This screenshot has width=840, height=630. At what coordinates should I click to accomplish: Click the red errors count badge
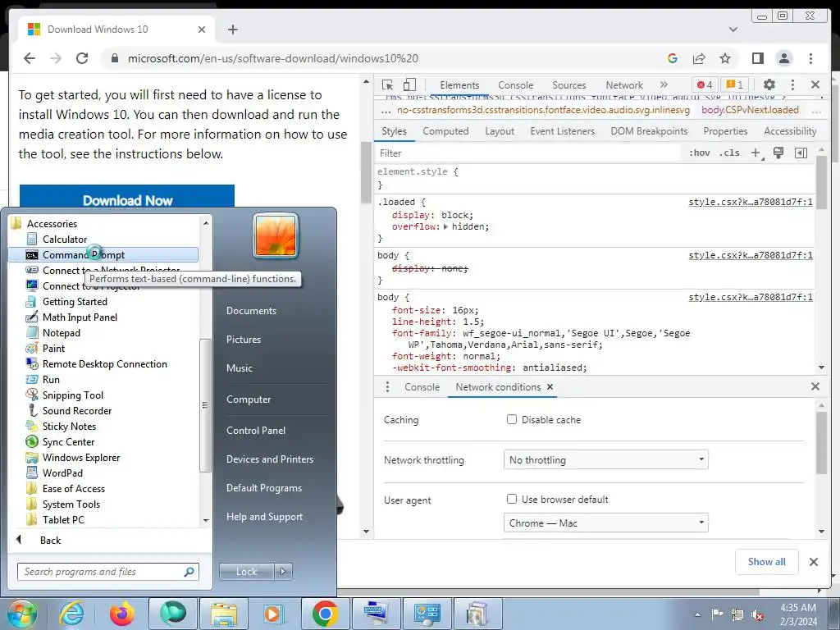(x=705, y=84)
